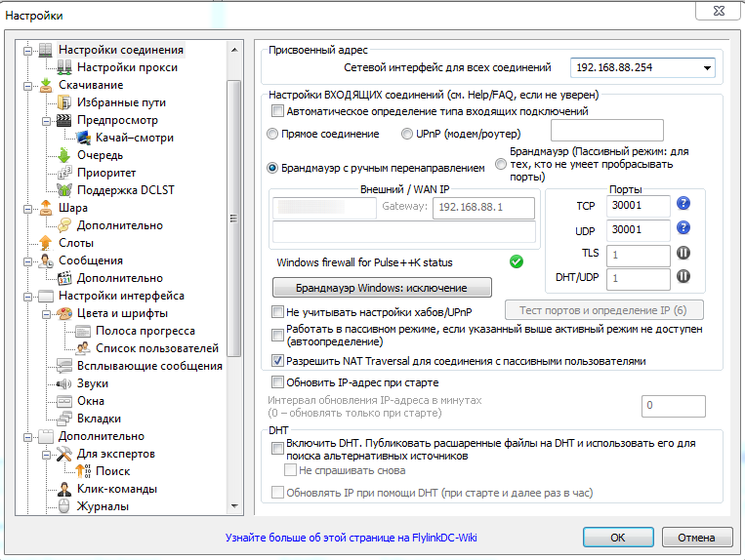Collapse the Предпросмотр tree node
Screen dimensions: 745x560
coord(47,121)
